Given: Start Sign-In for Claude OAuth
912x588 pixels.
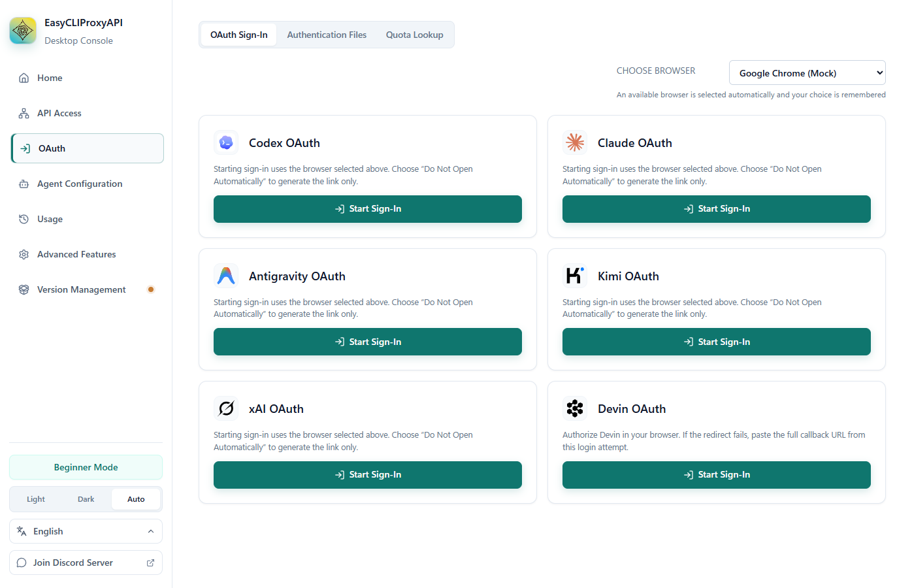Looking at the screenshot, I should 717,209.
